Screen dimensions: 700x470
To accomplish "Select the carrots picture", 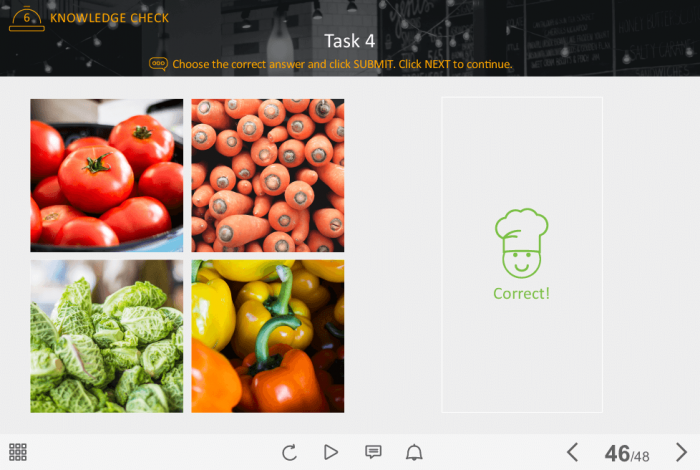I will pyautogui.click(x=268, y=175).
